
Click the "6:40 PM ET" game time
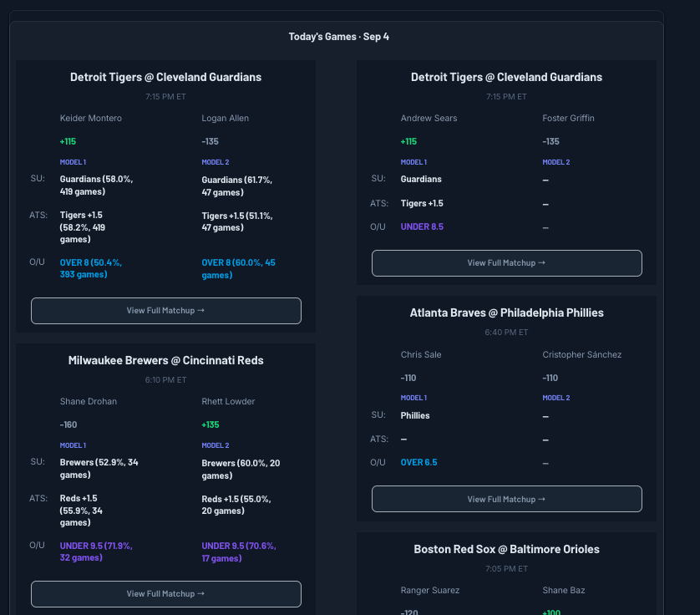pos(507,333)
